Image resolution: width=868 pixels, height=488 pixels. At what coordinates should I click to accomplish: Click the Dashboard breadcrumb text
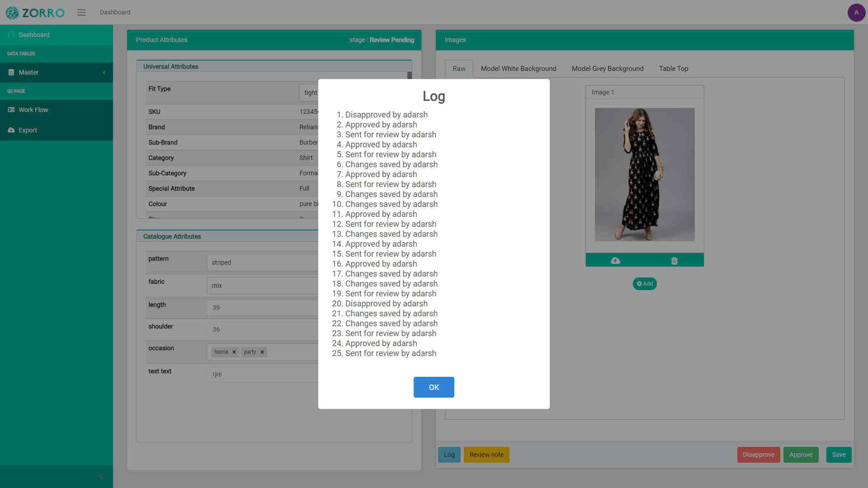coord(115,12)
